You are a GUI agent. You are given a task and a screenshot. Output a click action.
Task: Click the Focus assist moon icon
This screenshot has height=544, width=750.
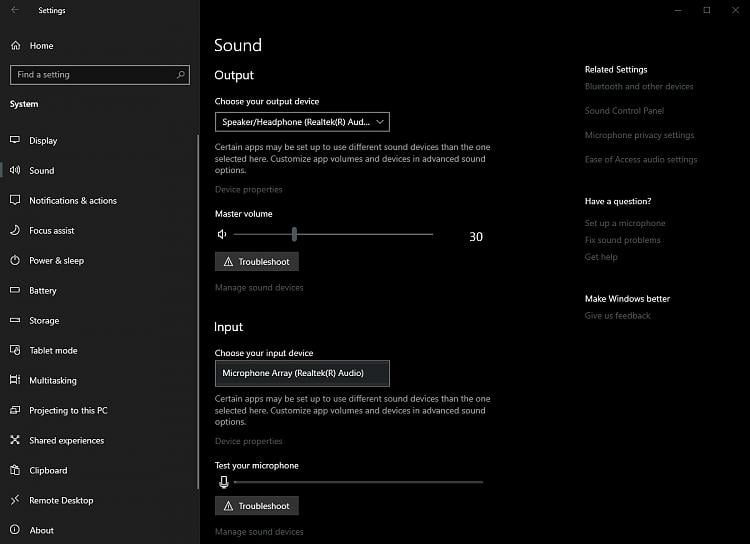(15, 230)
